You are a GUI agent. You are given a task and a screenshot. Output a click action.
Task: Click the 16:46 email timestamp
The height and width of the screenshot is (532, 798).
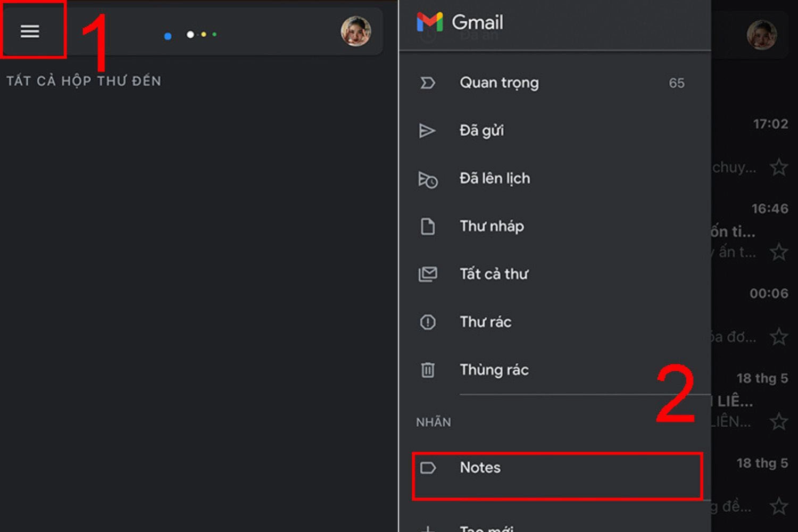click(x=770, y=209)
